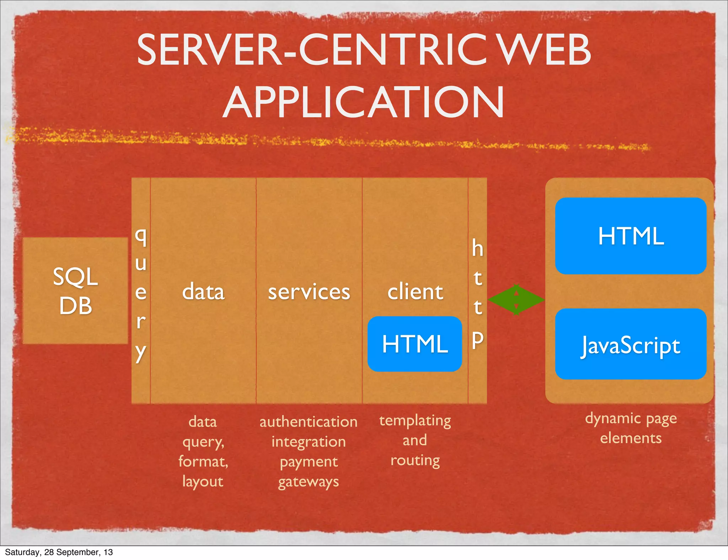Click the vertical query column
The width and height of the screenshot is (728, 560).
(141, 291)
